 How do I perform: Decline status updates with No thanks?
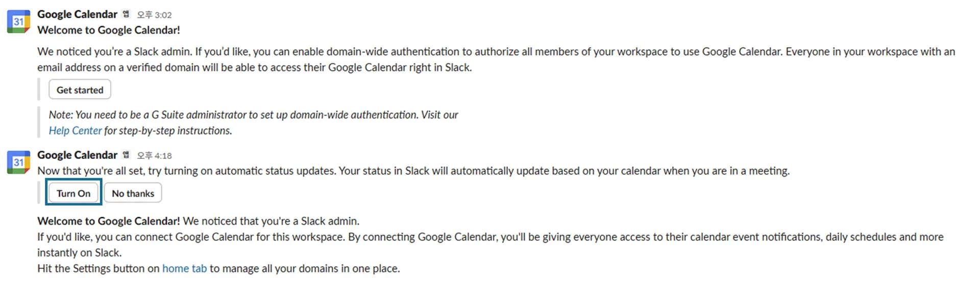click(x=133, y=193)
